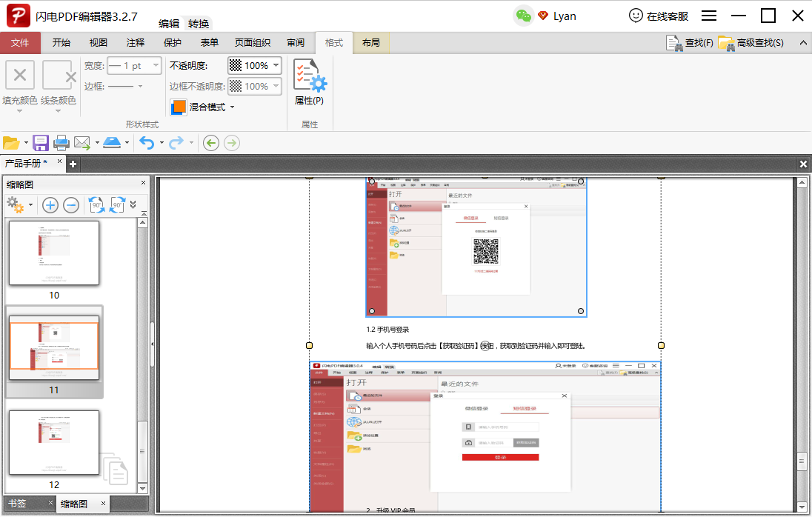Screen dimensions: 812x517
Task: Zoom in on the thumbnail panel
Action: coord(50,205)
